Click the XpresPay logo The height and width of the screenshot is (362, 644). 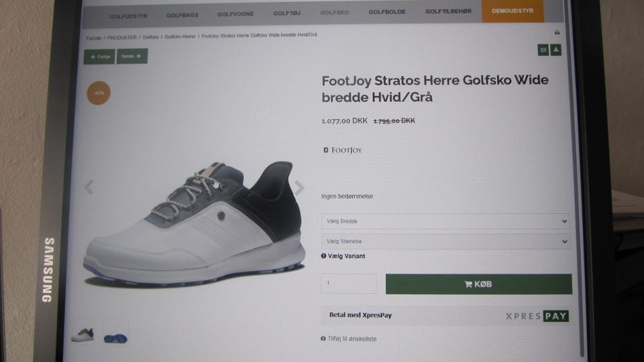537,316
